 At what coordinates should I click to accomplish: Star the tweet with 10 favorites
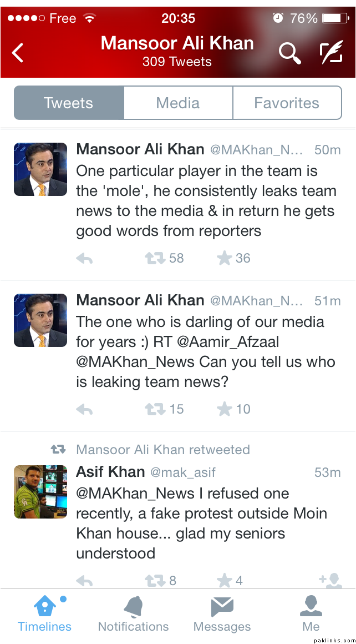click(x=224, y=409)
